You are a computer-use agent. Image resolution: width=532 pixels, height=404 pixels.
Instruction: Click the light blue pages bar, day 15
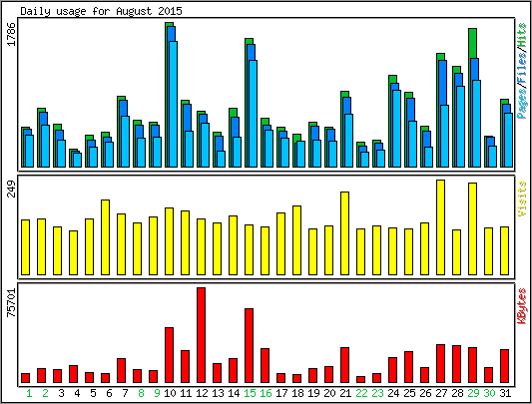(254, 114)
